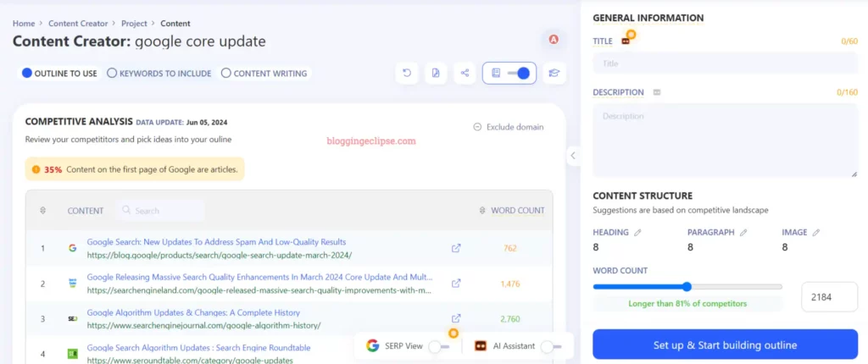Screen dimensions: 868x364
Task: Click the seroundtable.com URL text
Action: [x=190, y=360]
